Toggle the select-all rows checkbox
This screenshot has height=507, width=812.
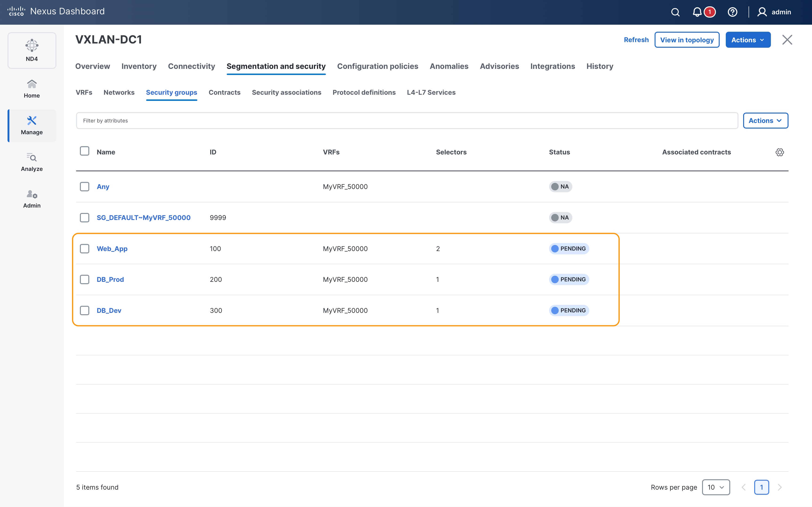[84, 151]
